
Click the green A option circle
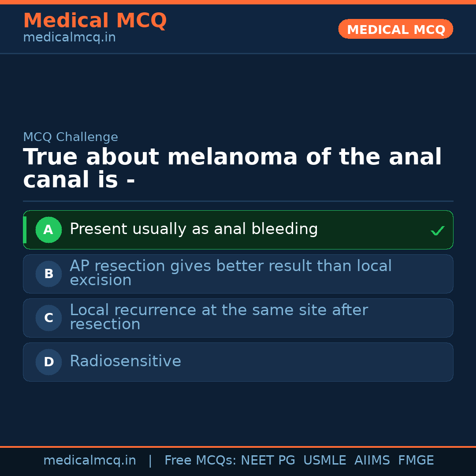(x=48, y=230)
